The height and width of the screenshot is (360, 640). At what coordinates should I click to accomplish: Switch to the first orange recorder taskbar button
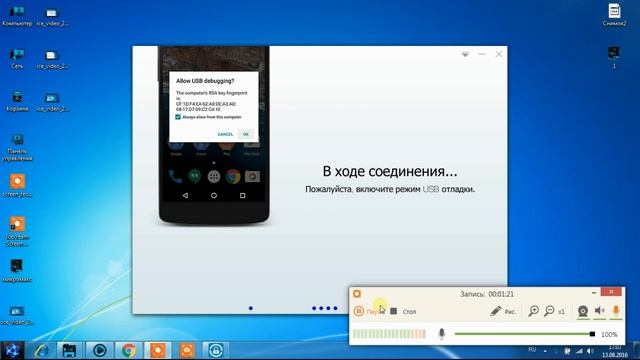pos(158,350)
